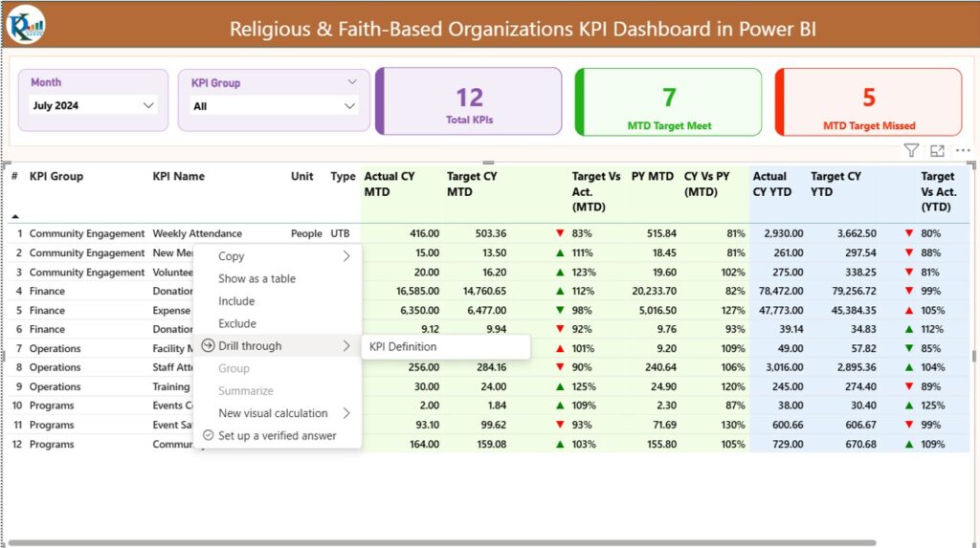Image resolution: width=980 pixels, height=548 pixels.
Task: Click the 130% CY Vs PY value
Action: 735,425
